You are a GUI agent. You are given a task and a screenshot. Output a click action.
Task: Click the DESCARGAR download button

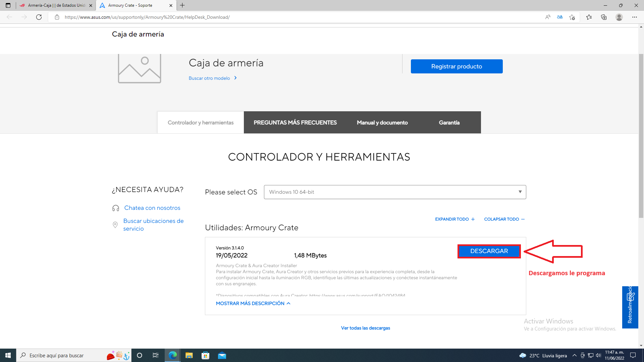point(489,251)
